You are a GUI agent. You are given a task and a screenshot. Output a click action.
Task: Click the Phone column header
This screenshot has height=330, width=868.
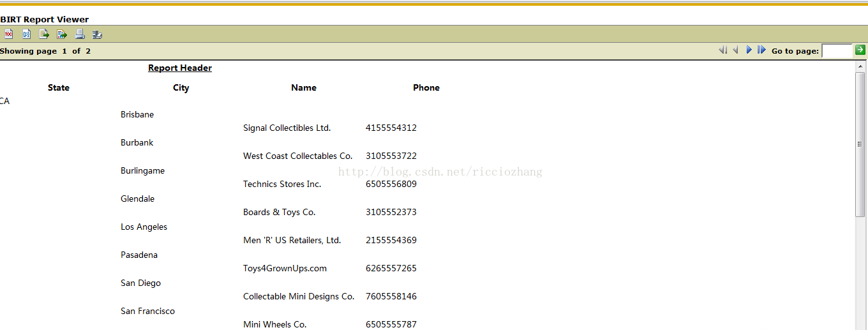point(426,87)
